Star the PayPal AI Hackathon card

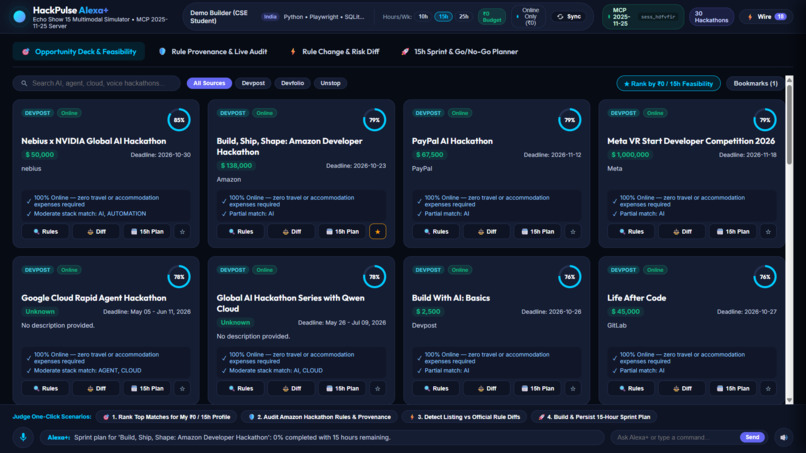573,231
